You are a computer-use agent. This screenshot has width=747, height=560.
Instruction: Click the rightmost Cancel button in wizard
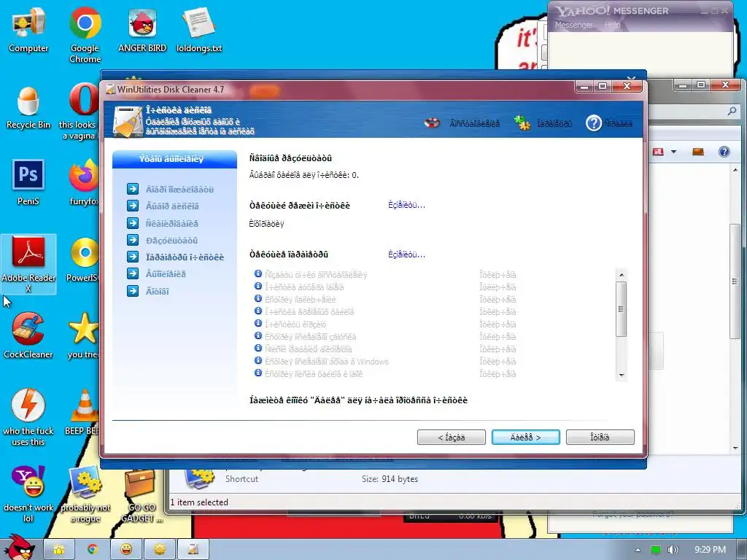coord(600,437)
